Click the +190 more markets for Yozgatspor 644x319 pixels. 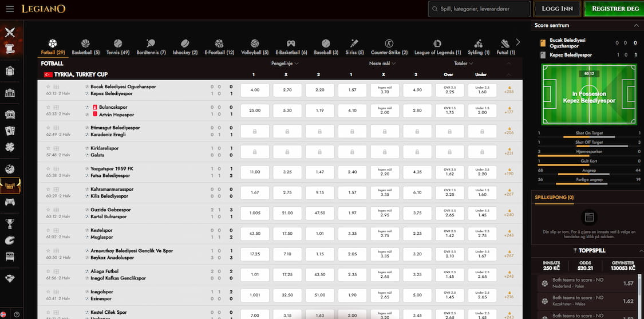509,172
